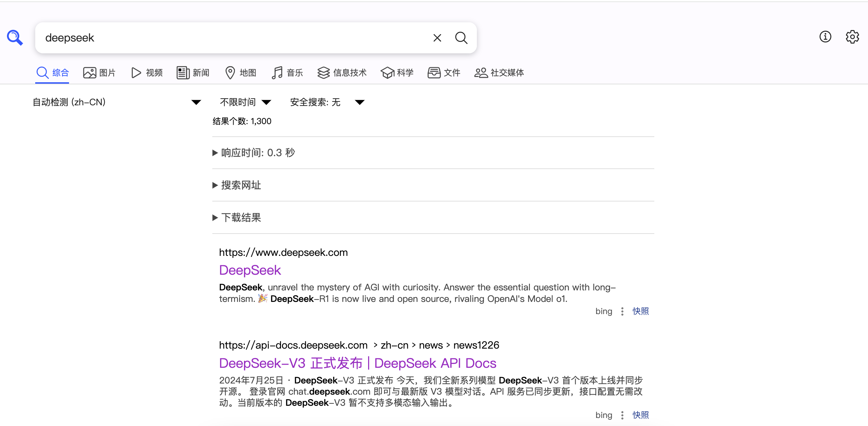This screenshot has height=426, width=868.
Task: Switch to the 视频 videos category
Action: click(x=147, y=73)
